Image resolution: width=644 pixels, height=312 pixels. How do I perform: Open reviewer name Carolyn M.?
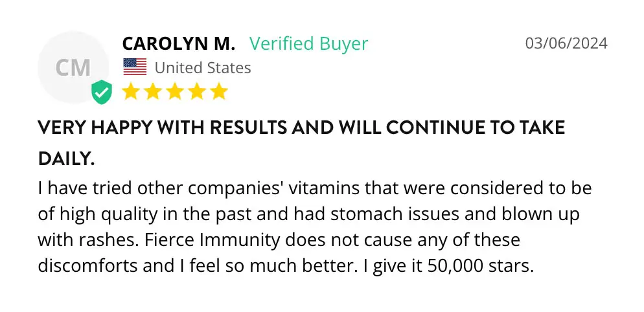coord(178,43)
